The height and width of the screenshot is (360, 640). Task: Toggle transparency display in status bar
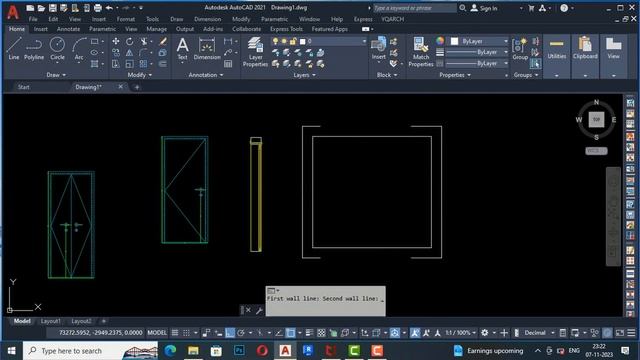[x=321, y=333]
